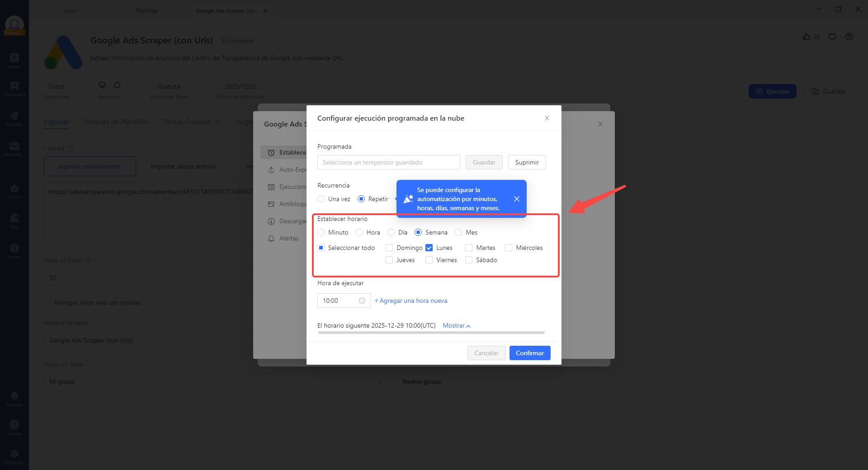Expand the Mi grupo dropdown
Image resolution: width=868 pixels, height=470 pixels.
pyautogui.click(x=216, y=381)
